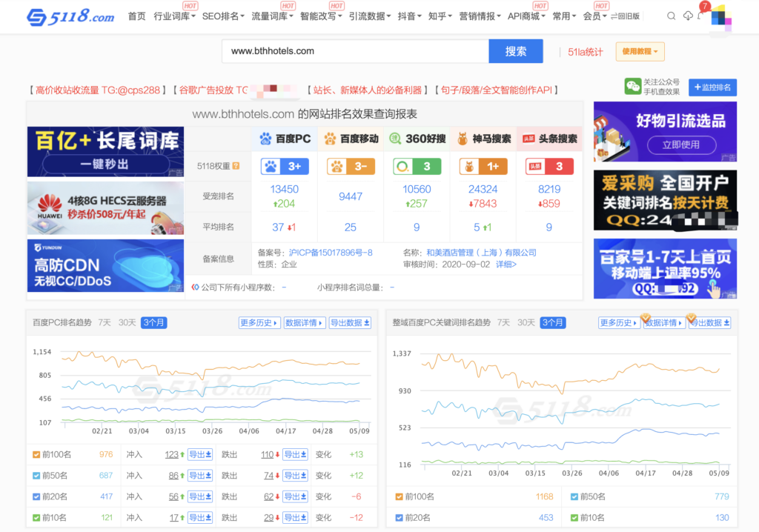The width and height of the screenshot is (759, 532).
Task: Expand the 引流数据 menu
Action: pos(370,16)
